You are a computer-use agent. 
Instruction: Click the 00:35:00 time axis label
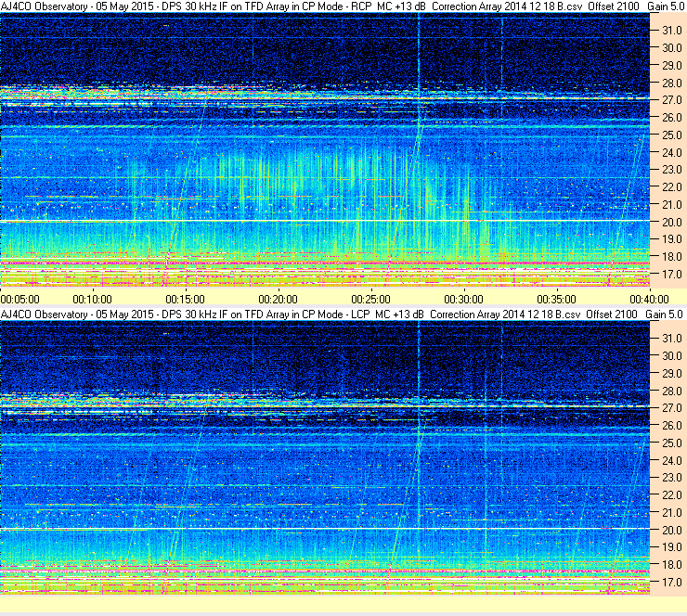(x=557, y=300)
